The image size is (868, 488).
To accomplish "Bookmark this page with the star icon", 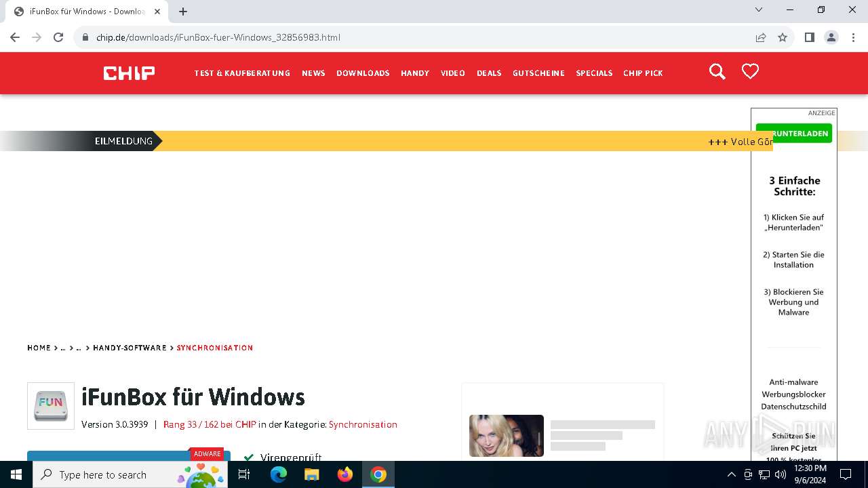I will [x=783, y=37].
